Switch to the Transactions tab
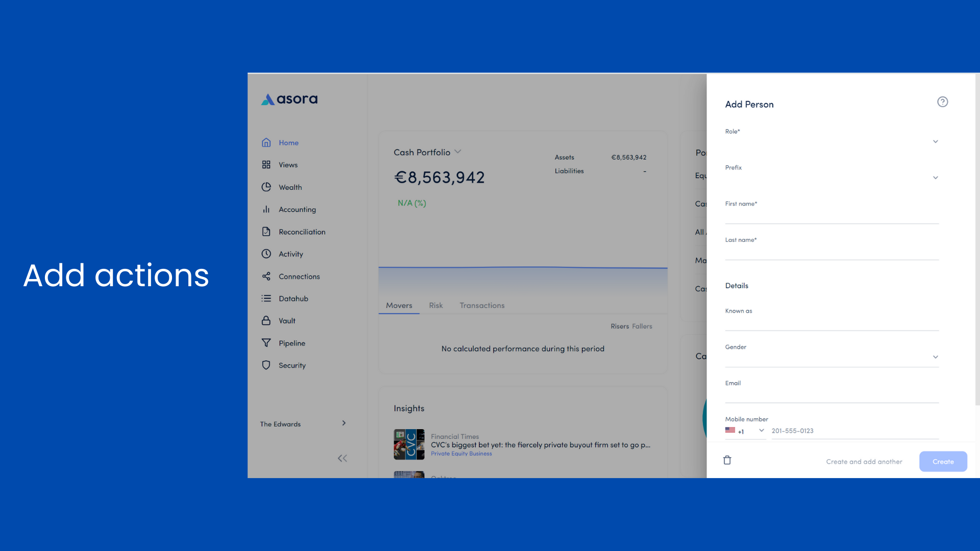980x551 pixels. click(482, 306)
